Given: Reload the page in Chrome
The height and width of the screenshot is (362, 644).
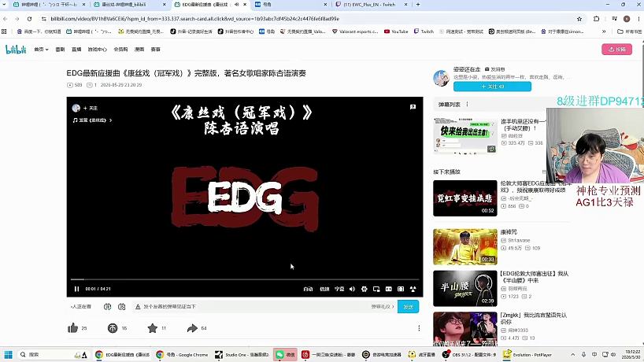Looking at the screenshot, I should 30,19.
